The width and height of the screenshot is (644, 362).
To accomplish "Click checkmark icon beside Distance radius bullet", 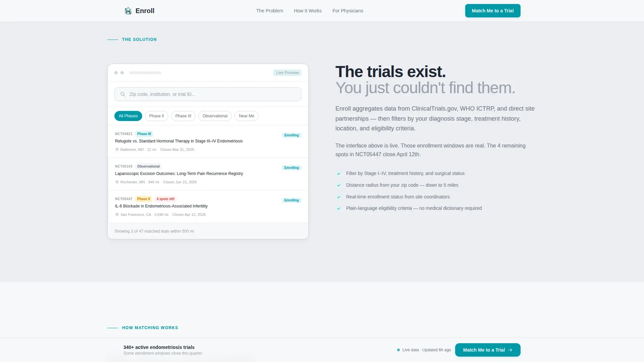I will point(339,185).
